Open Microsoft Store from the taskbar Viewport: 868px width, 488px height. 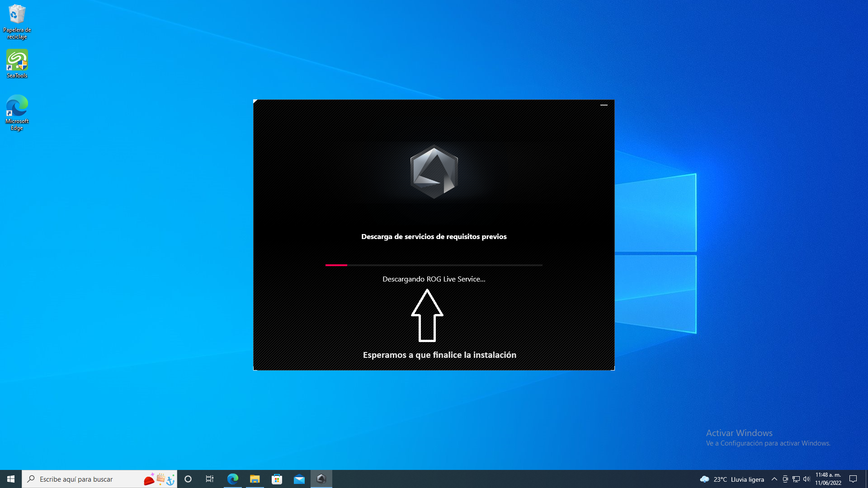click(x=277, y=479)
